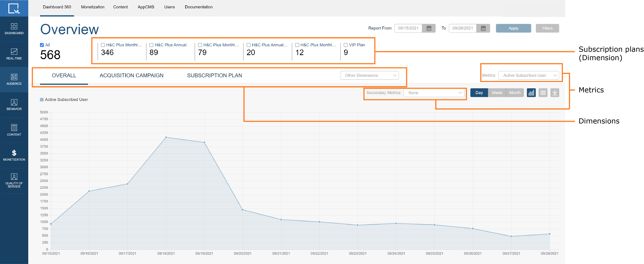Viewport: 644px width, 264px height.
Task: Click the 09/15/2021 x-axis label
Action: pyautogui.click(x=51, y=254)
